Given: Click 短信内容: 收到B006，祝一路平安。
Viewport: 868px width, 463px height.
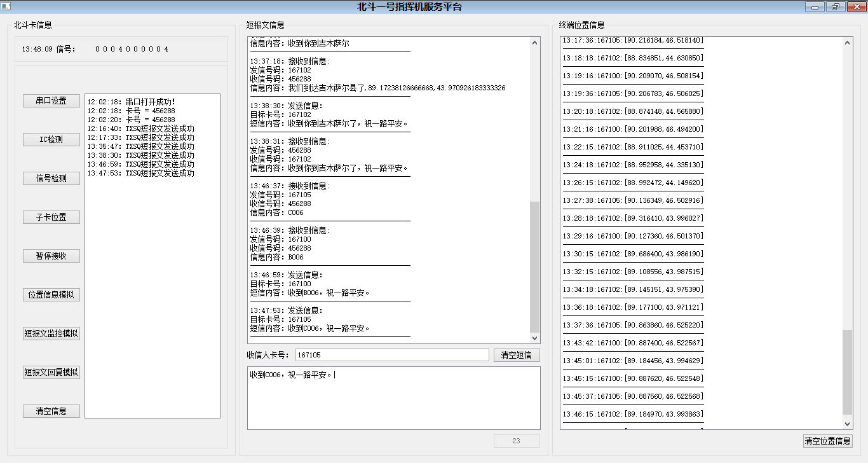Looking at the screenshot, I should [310, 293].
